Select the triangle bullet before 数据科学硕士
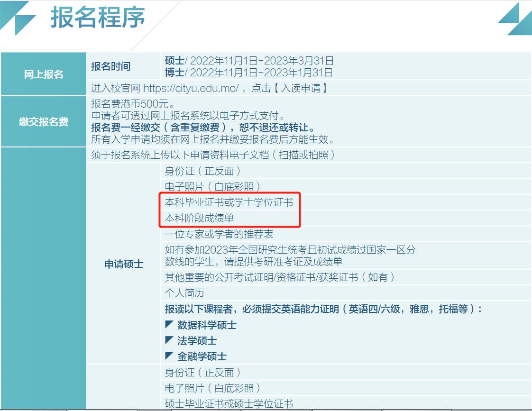 (169, 325)
